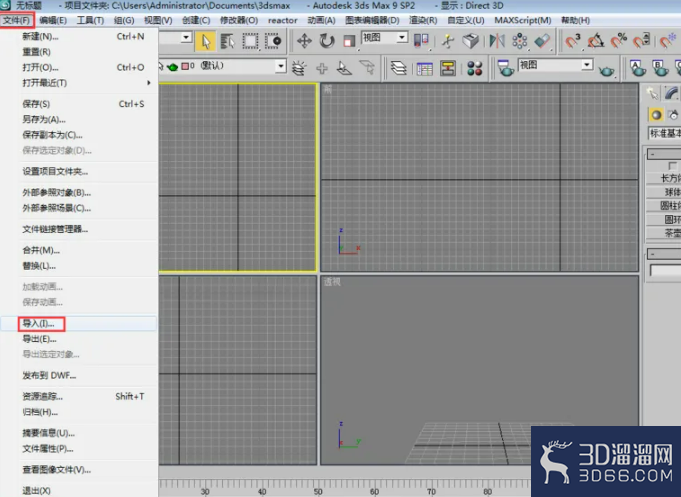The height and width of the screenshot is (497, 681).
Task: Collapse the object type rollout minus bar
Action: (x=664, y=154)
